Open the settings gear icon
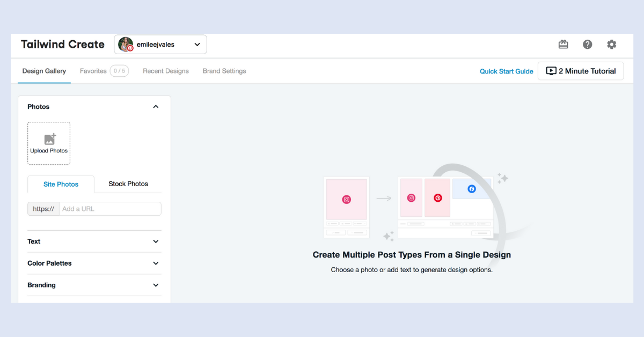The width and height of the screenshot is (644, 337). [612, 45]
